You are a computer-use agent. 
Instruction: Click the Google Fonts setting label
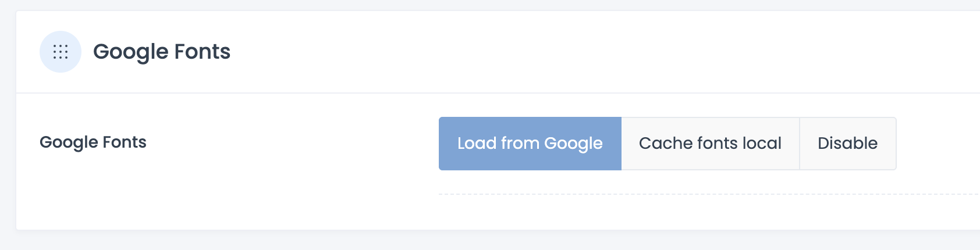[93, 142]
